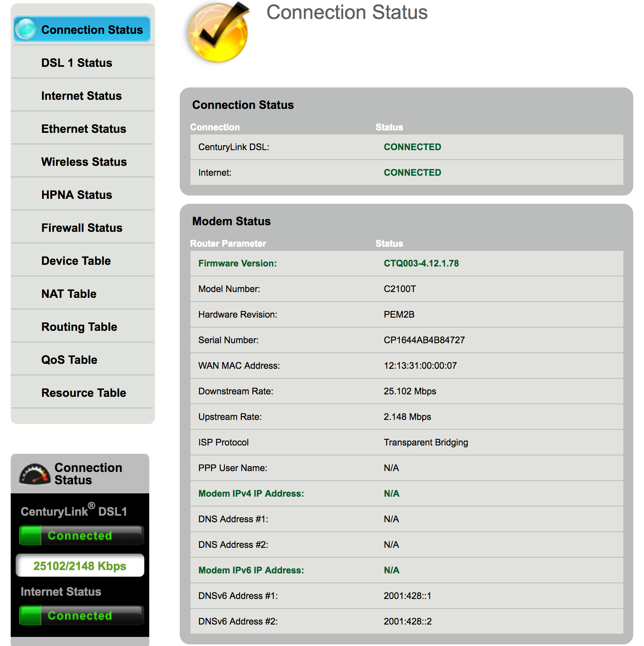Select Wireless Status in sidebar
Viewport: 644px width, 646px height.
pyautogui.click(x=84, y=162)
